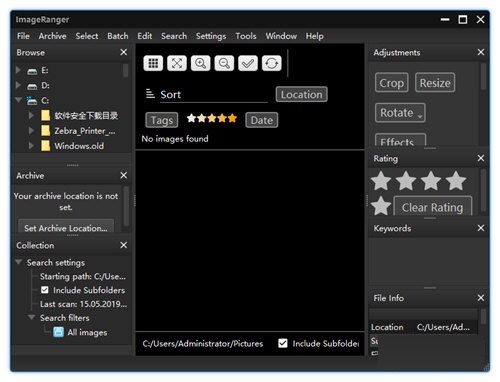The image size is (500, 382).
Task: Open the Help menu
Action: click(315, 36)
